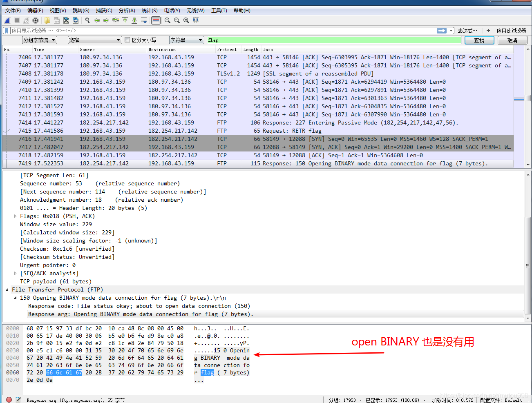Sort by the Protocol column header
Image resolution: width=532 pixels, height=403 pixels.
[x=227, y=49]
